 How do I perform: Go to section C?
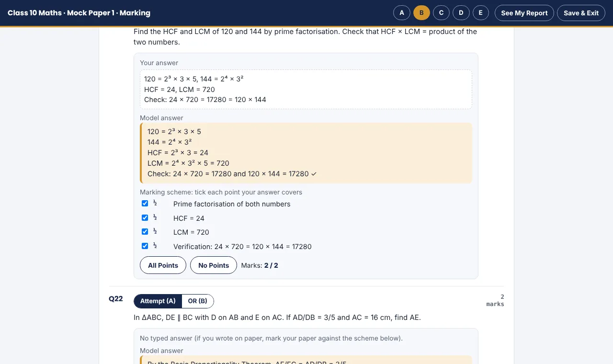441,13
